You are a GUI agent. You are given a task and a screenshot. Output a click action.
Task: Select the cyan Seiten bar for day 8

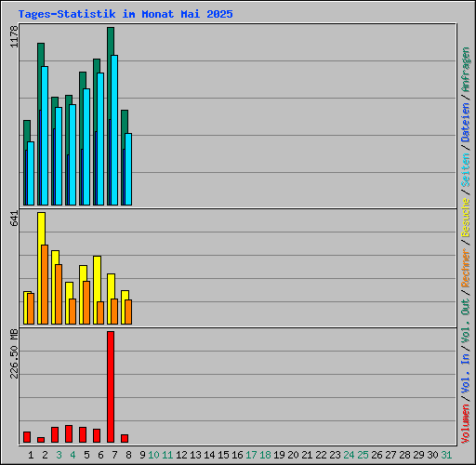[x=128, y=169]
